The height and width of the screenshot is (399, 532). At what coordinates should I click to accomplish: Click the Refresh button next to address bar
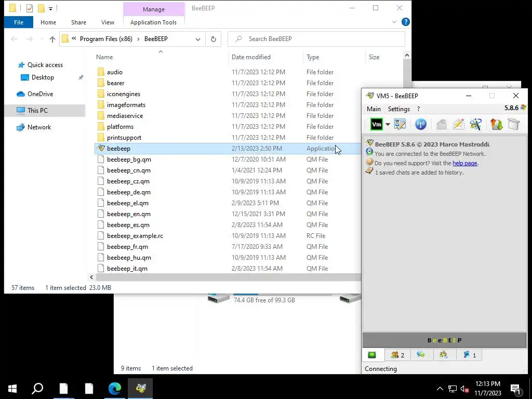214,39
